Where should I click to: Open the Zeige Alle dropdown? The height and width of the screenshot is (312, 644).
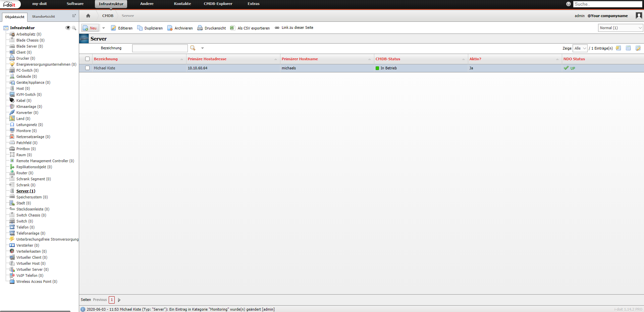click(580, 48)
